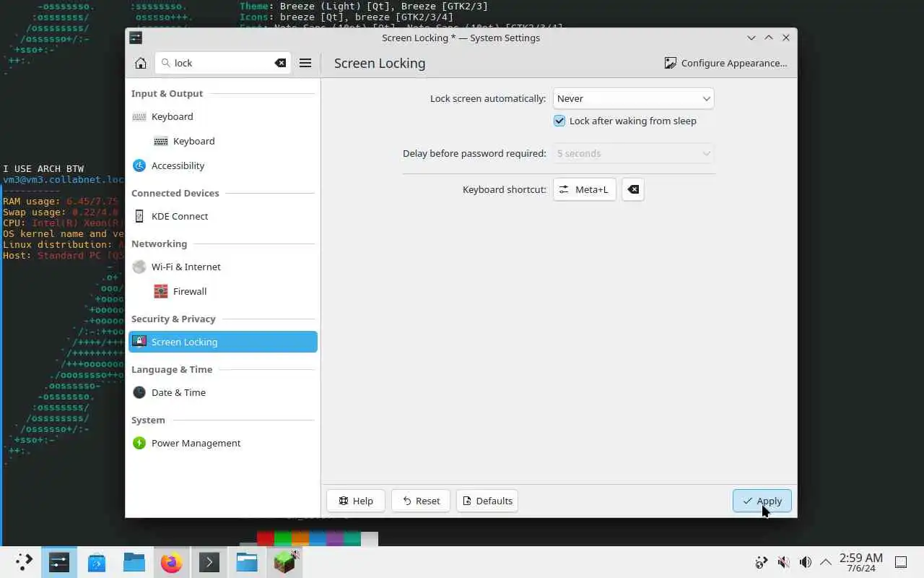This screenshot has width=924, height=578.
Task: Expand hidden system tray icons
Action: coord(826,562)
